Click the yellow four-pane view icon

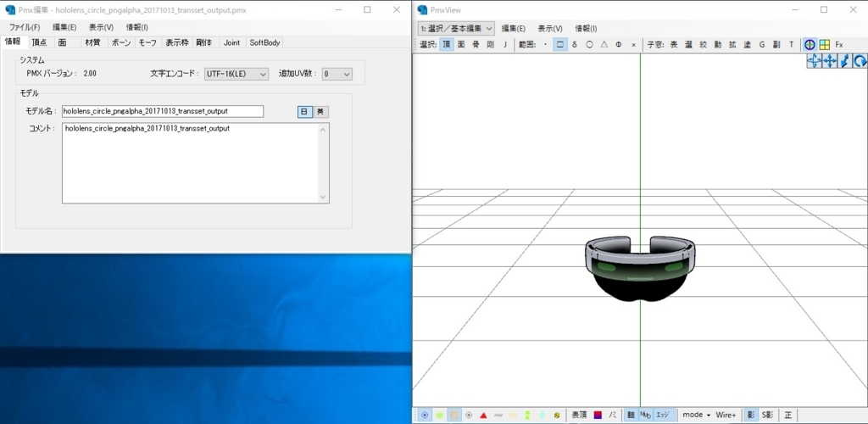coord(824,45)
